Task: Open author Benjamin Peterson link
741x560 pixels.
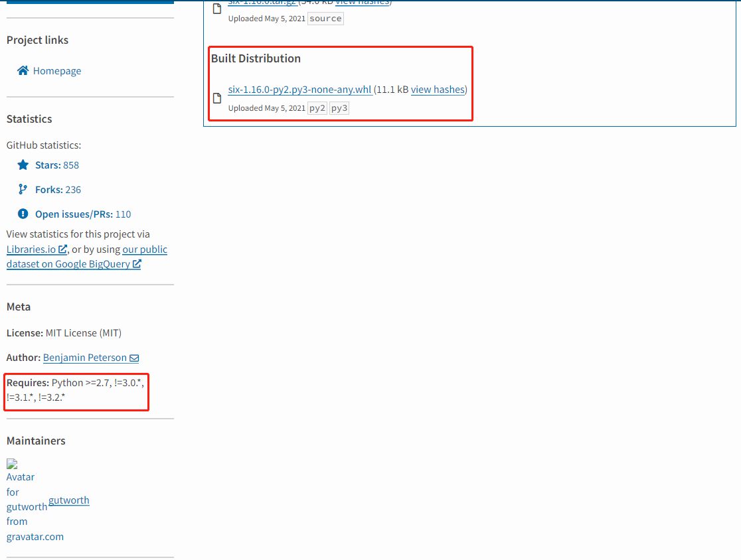Action: click(x=84, y=358)
